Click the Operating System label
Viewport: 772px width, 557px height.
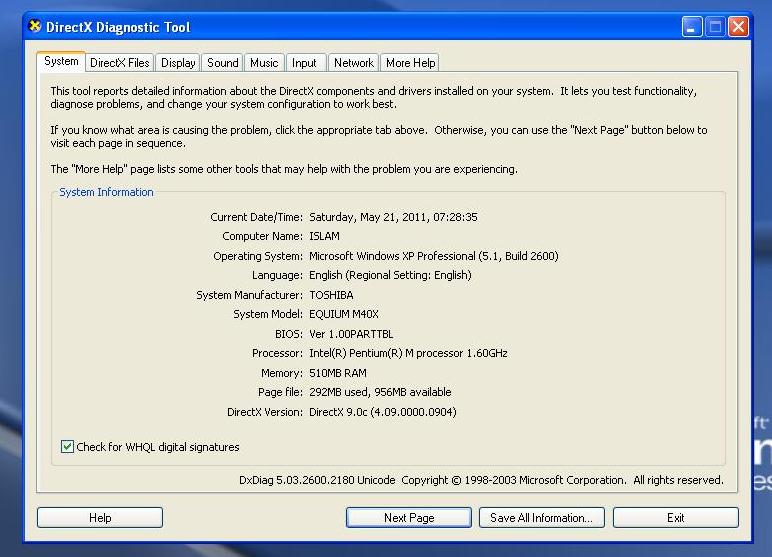point(257,256)
